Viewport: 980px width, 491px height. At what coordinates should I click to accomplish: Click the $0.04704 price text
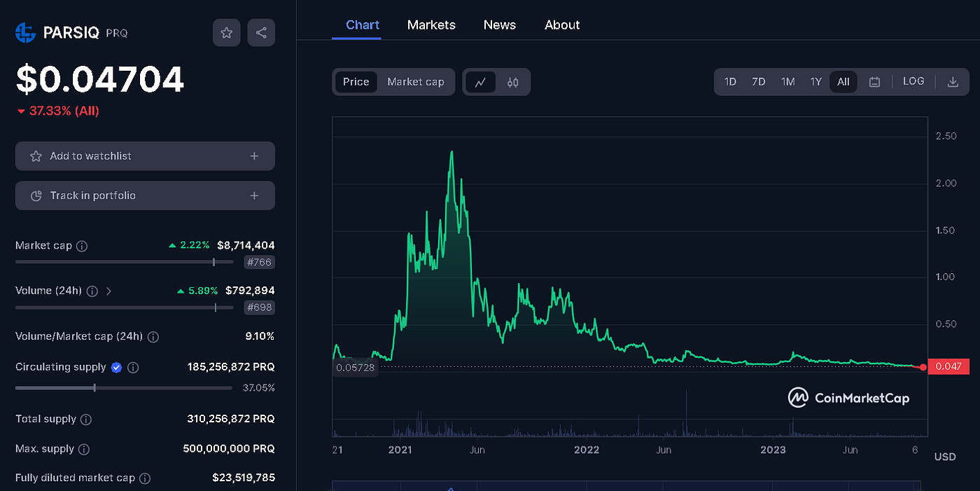(x=100, y=79)
